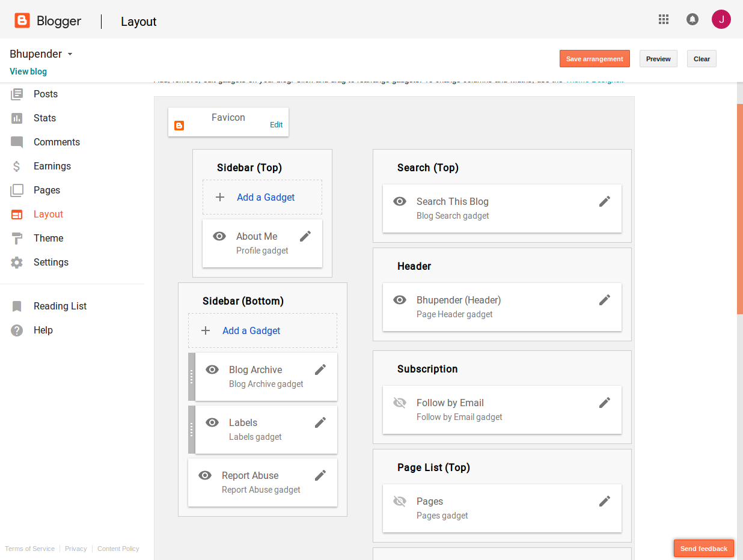Viewport: 743px width, 560px height.
Task: Toggle visibility of Report Abuse gadget
Action: point(205,475)
